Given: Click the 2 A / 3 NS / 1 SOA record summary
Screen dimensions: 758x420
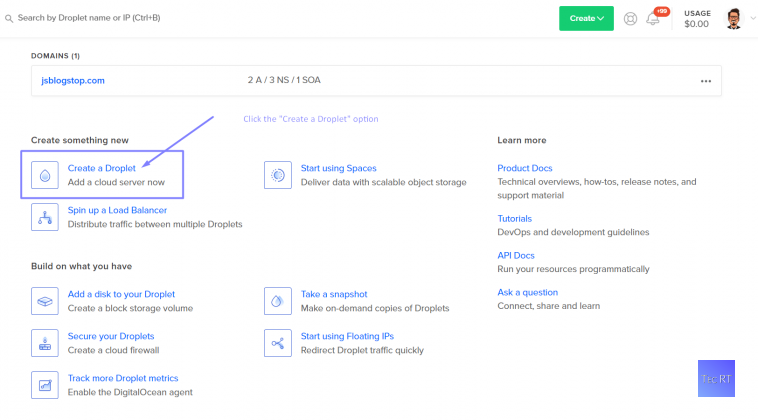Looking at the screenshot, I should [284, 80].
